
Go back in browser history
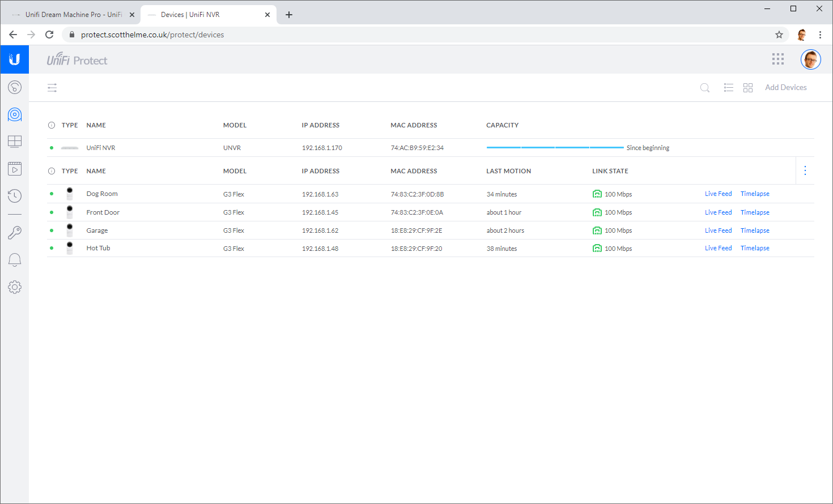pos(13,35)
